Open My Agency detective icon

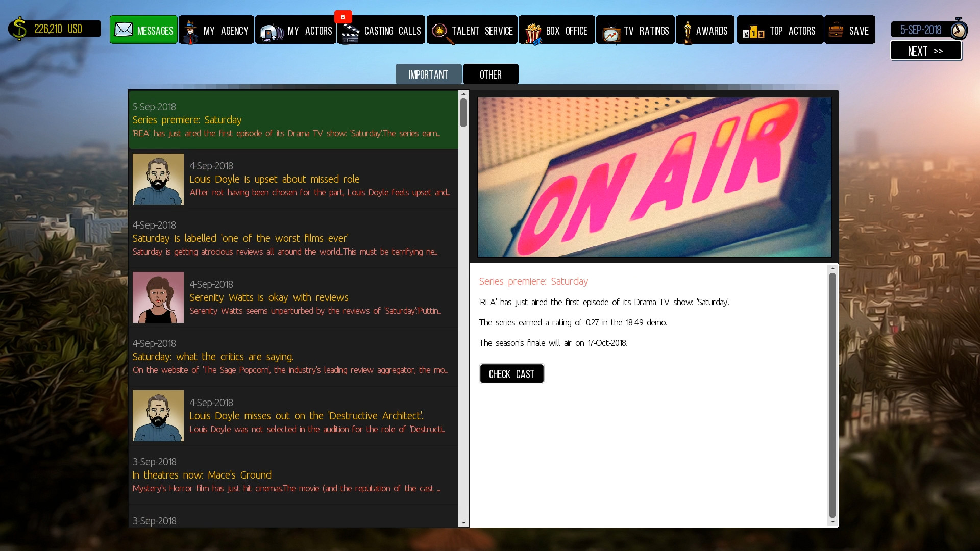click(x=191, y=32)
